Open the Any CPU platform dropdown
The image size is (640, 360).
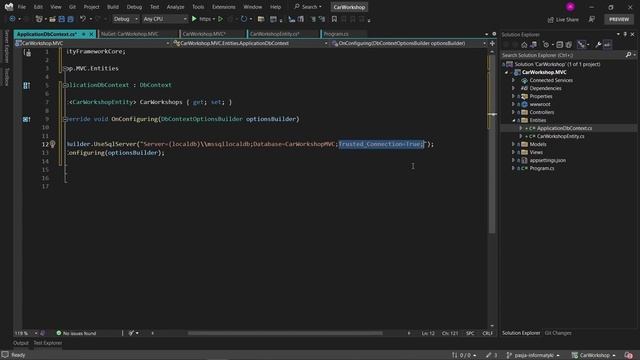[x=164, y=19]
